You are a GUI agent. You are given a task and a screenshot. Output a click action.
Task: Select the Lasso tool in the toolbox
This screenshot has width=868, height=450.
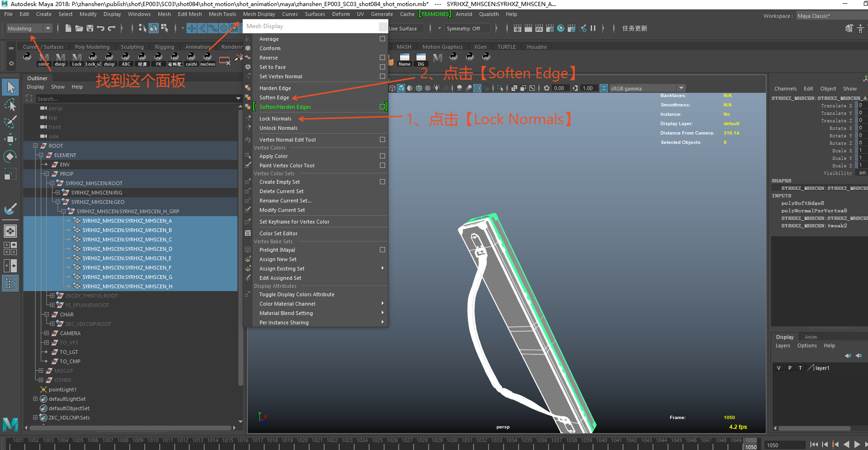(x=10, y=105)
